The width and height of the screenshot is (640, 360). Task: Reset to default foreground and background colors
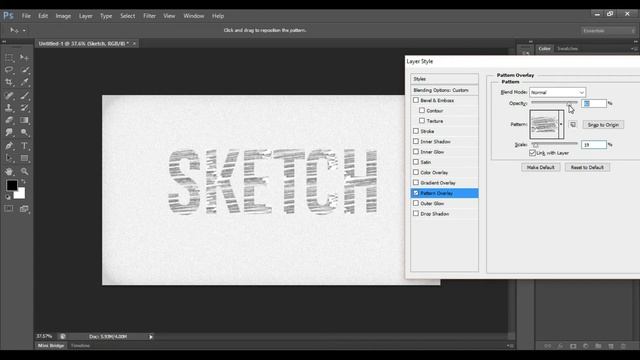[8, 197]
